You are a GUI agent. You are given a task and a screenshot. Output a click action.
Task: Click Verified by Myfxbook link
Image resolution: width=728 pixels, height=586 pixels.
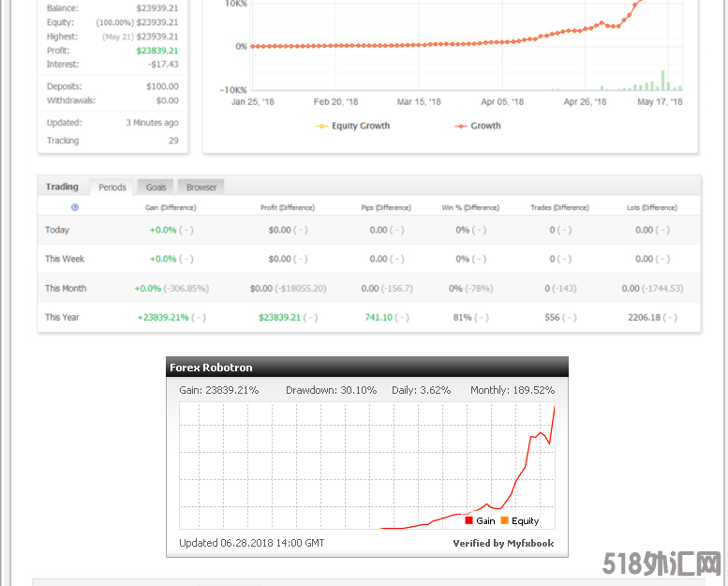tap(503, 543)
